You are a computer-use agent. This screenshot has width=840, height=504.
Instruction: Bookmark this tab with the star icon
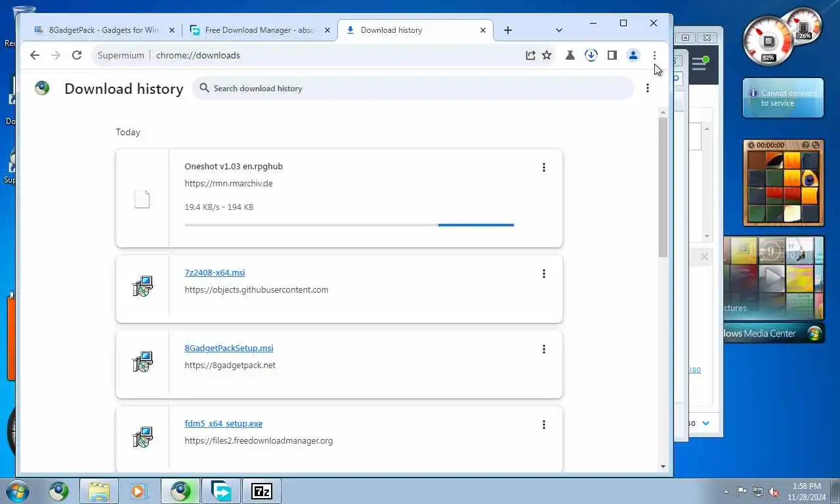point(547,55)
